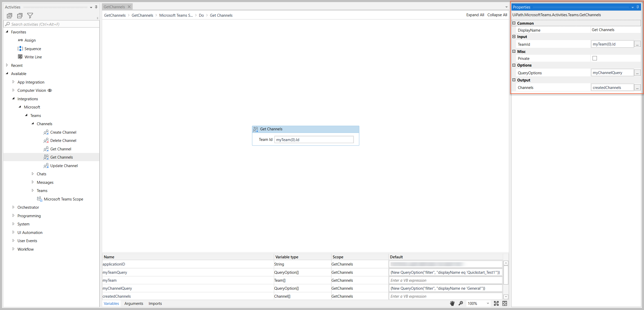Click the Team Id field in activity
The image size is (644, 310).
coord(314,140)
